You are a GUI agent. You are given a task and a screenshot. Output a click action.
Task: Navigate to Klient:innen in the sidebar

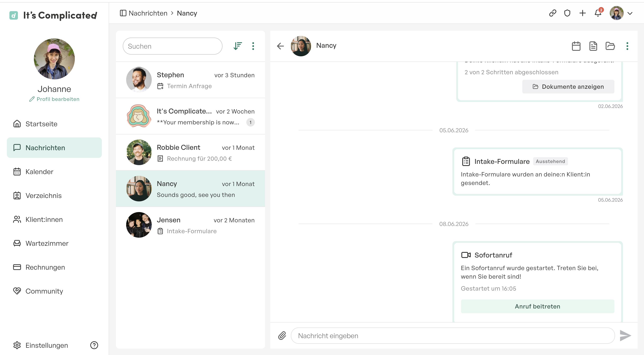click(x=54, y=219)
